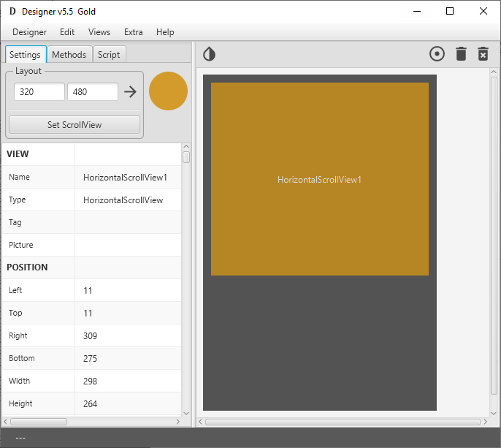Viewport: 501px width, 448px height.
Task: Switch to the Script tab
Action: tap(109, 55)
